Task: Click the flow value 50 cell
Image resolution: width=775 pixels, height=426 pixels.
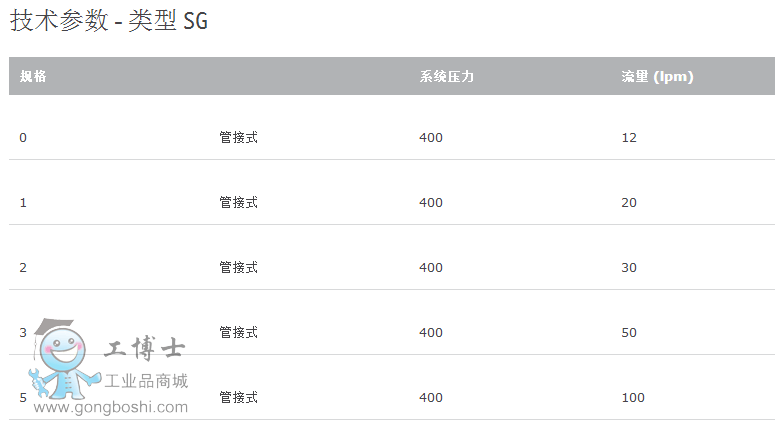Action: click(629, 333)
